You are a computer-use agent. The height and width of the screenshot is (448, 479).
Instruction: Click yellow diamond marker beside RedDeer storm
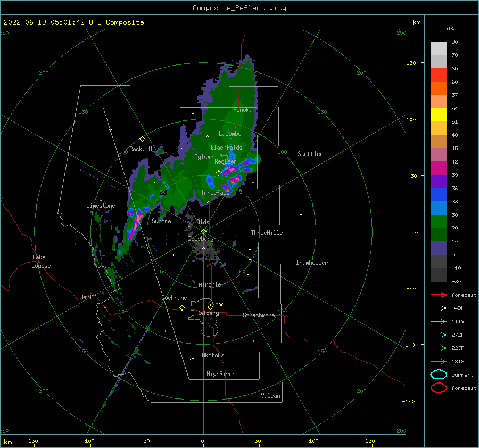coord(219,173)
